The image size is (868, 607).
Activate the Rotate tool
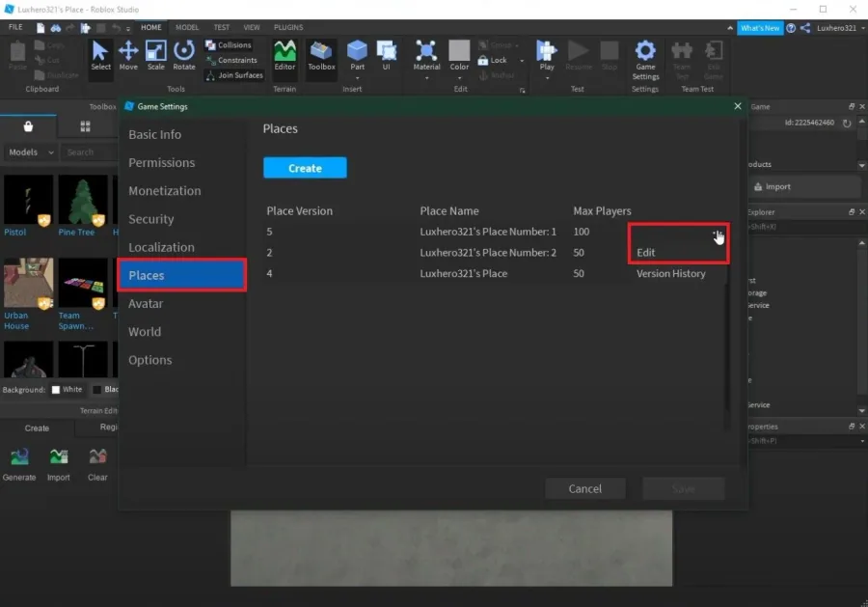pos(184,56)
